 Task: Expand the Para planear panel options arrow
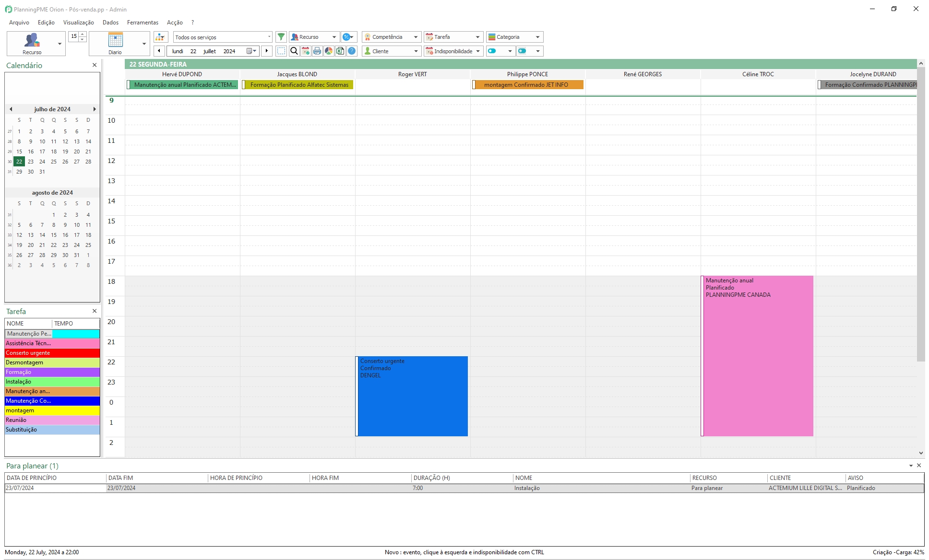(x=911, y=466)
